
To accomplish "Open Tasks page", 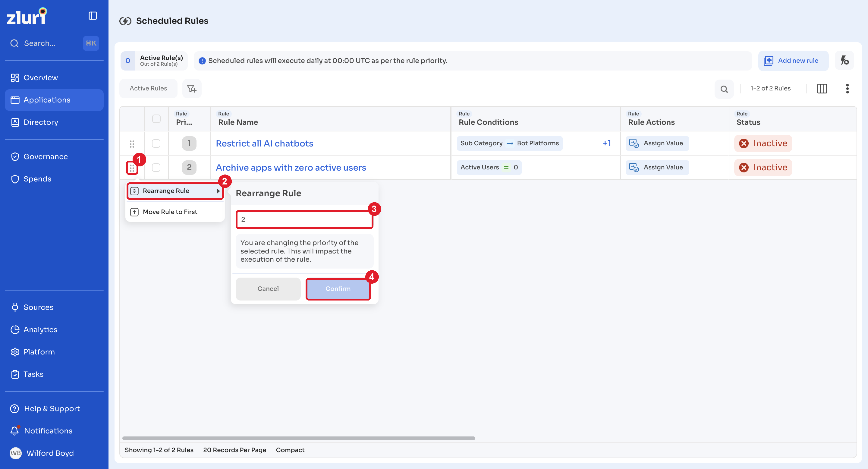I will (x=54, y=374).
